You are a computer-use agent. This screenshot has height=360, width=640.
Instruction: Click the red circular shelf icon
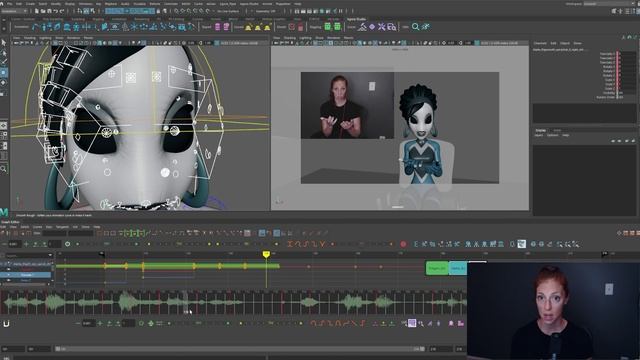point(291,27)
